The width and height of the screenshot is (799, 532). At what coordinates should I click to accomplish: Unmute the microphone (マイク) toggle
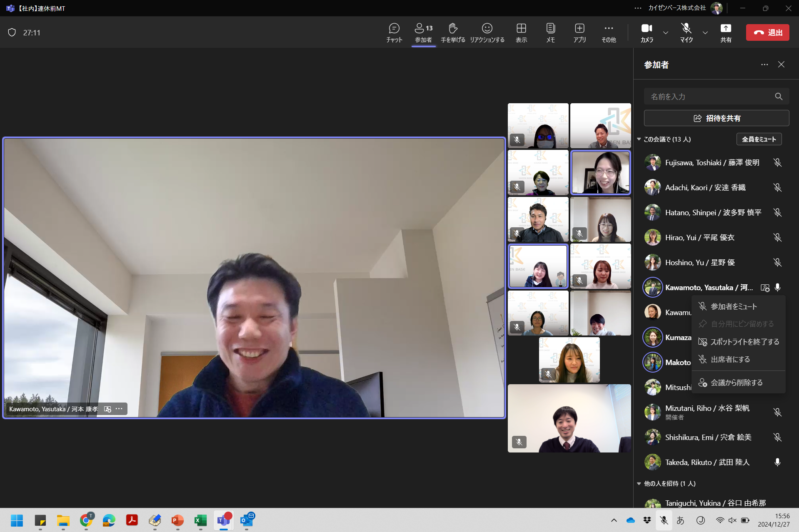click(x=686, y=32)
